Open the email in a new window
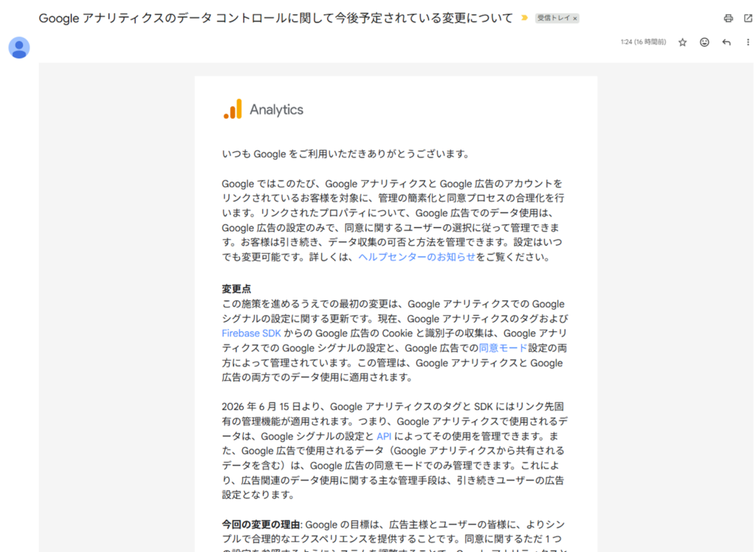 (x=748, y=18)
